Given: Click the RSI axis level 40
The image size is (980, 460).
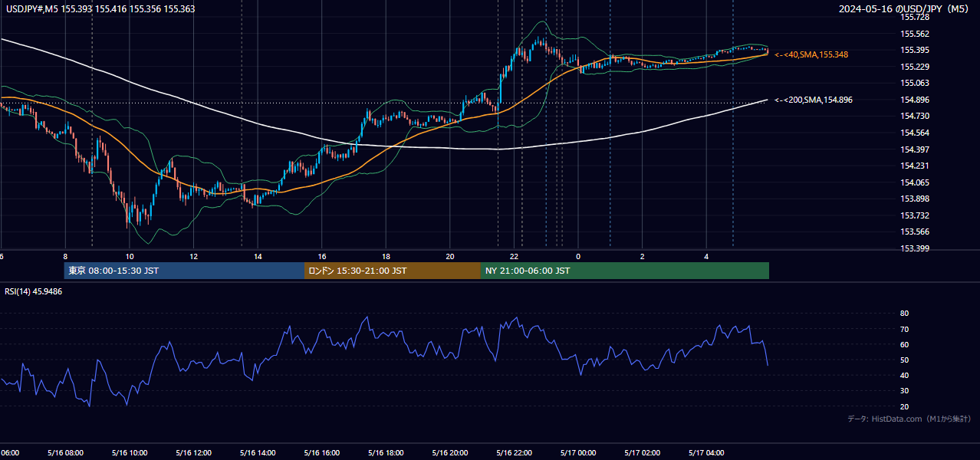Looking at the screenshot, I should point(904,375).
